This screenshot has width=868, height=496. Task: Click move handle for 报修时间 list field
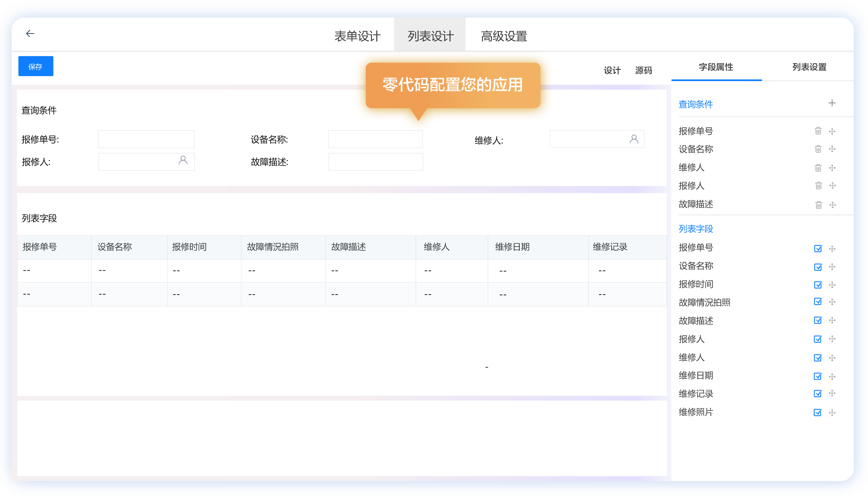[832, 285]
